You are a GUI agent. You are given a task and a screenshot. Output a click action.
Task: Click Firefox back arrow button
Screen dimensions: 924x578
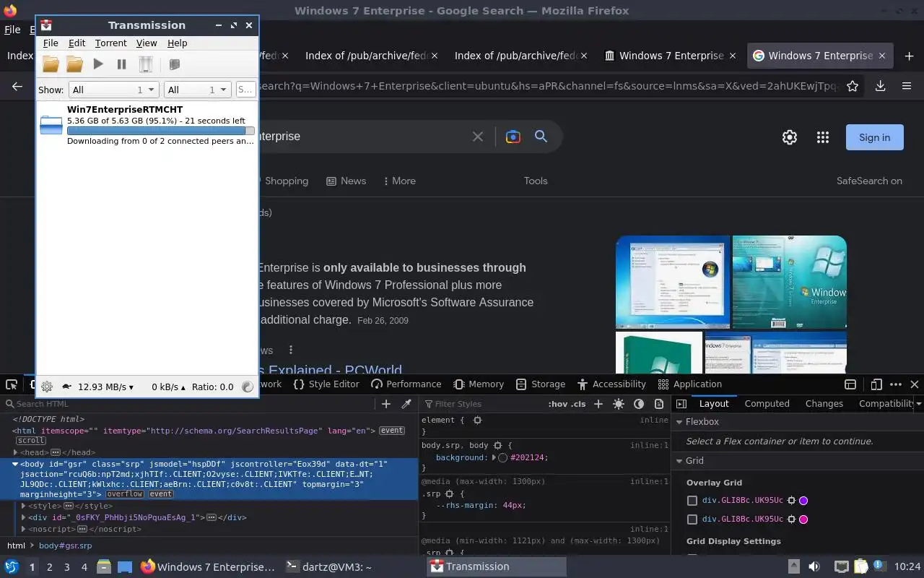tap(17, 86)
